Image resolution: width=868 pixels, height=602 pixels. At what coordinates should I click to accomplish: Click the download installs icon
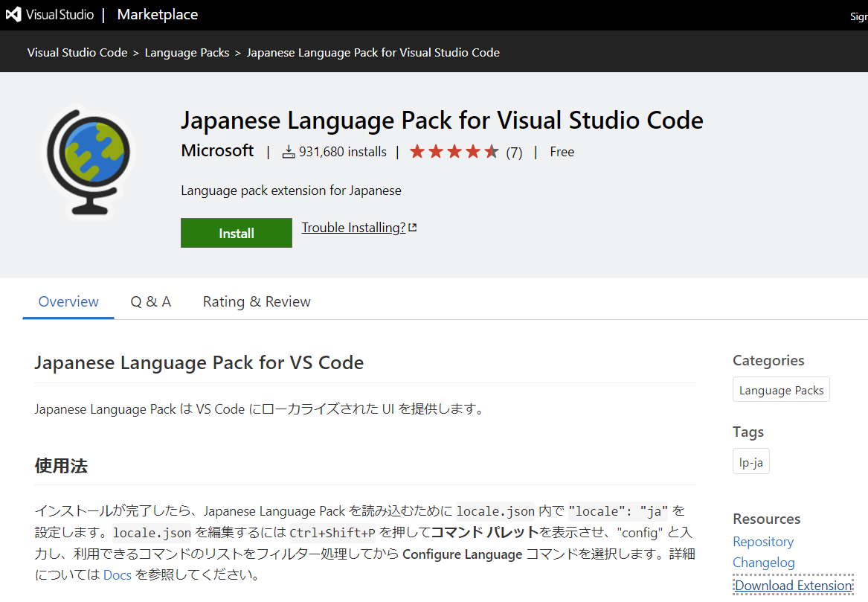click(289, 152)
